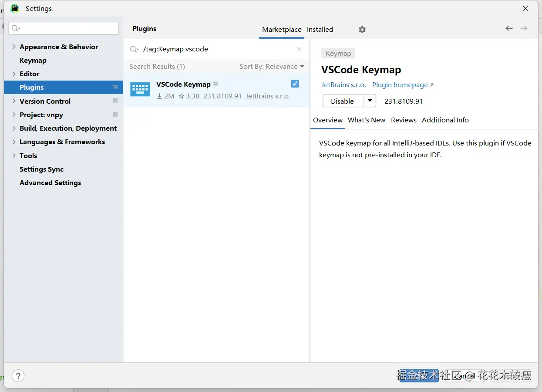542x392 pixels.
Task: Open the Overview tab
Action: (328, 120)
